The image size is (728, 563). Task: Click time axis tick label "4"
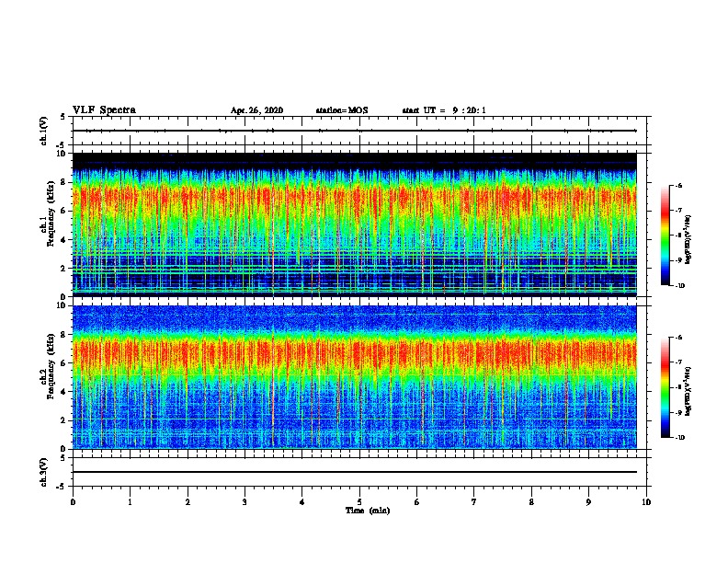coord(302,502)
